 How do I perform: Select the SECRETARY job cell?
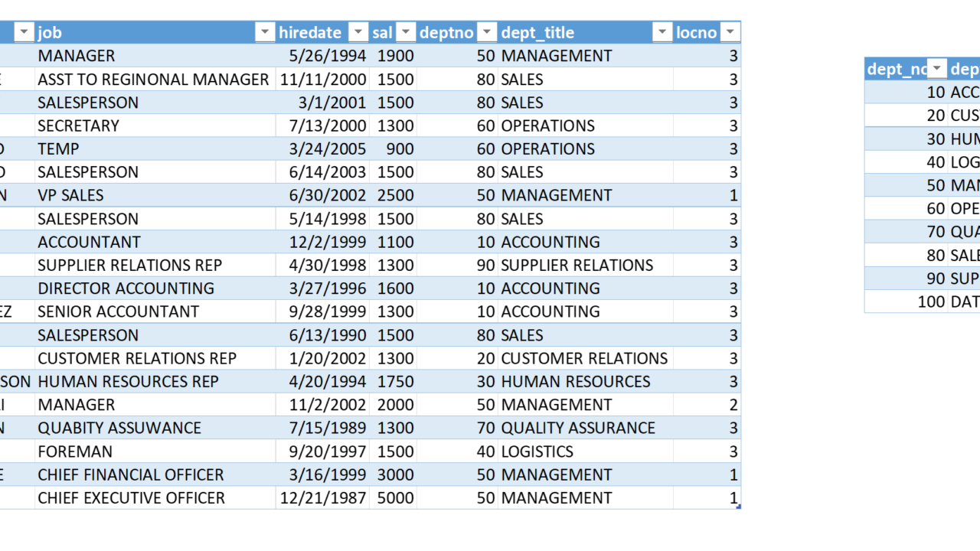tap(155, 126)
